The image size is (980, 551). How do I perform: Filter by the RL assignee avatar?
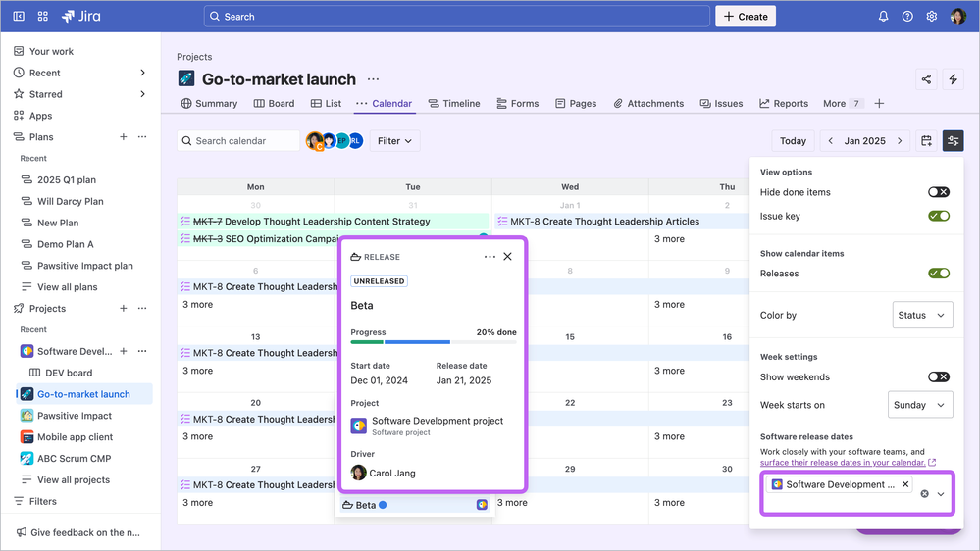tap(356, 140)
